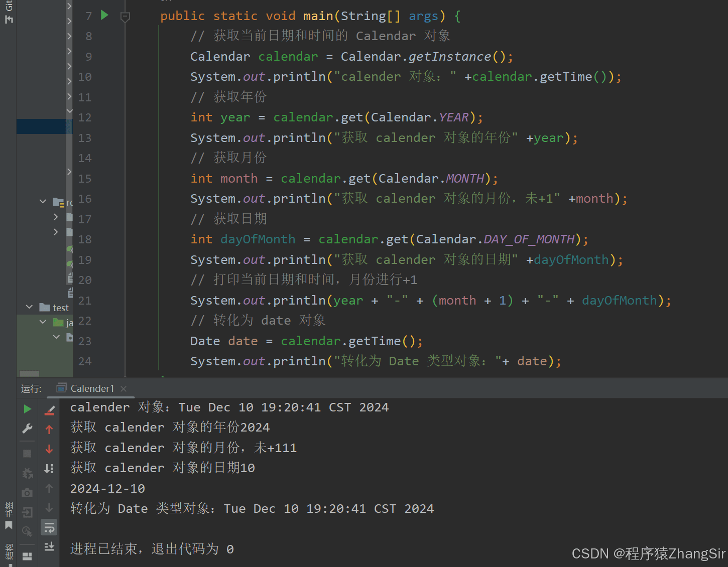Click the '运行:' panel label
728x567 pixels.
pos(31,389)
